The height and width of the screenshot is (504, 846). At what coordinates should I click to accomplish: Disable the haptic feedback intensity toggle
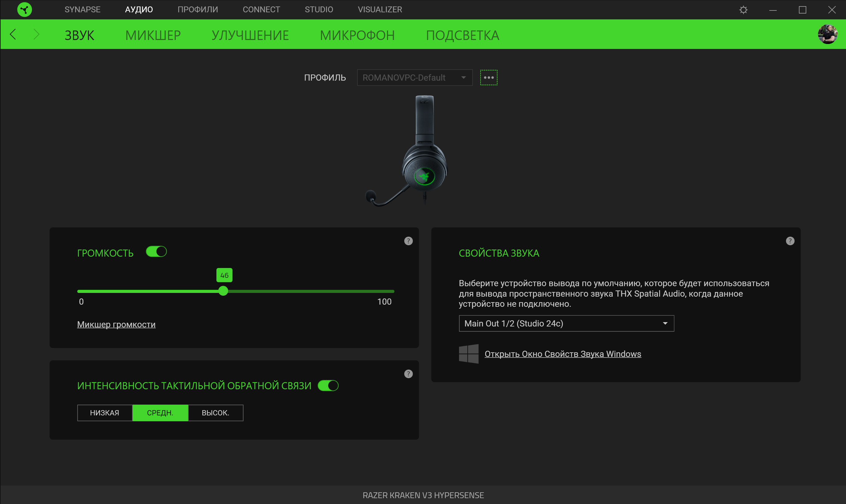pyautogui.click(x=328, y=386)
